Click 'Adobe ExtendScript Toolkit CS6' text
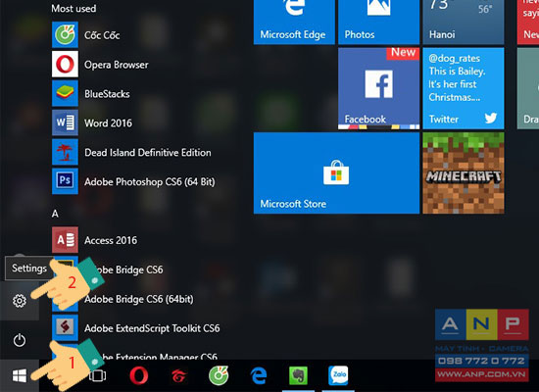The height and width of the screenshot is (392, 539). click(x=152, y=328)
